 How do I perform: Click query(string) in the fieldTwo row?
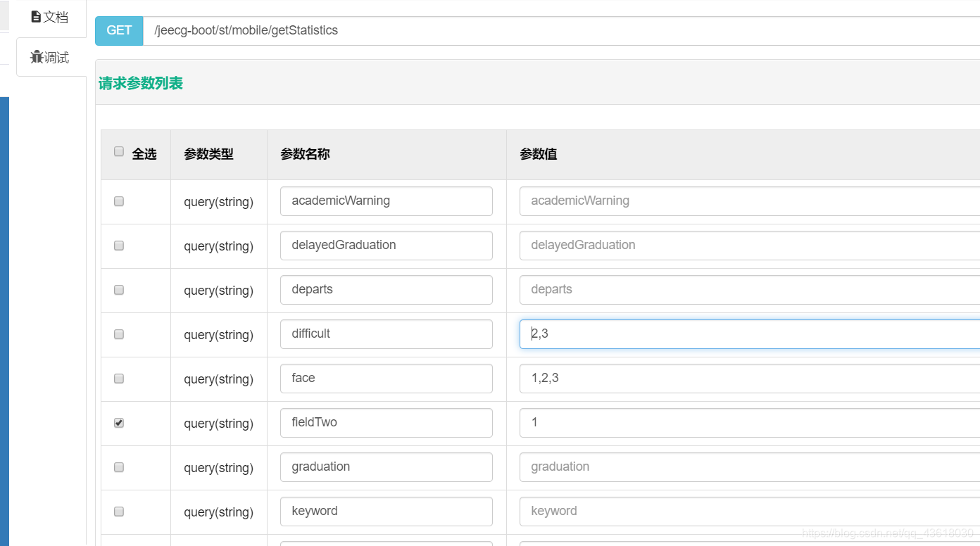pos(218,424)
